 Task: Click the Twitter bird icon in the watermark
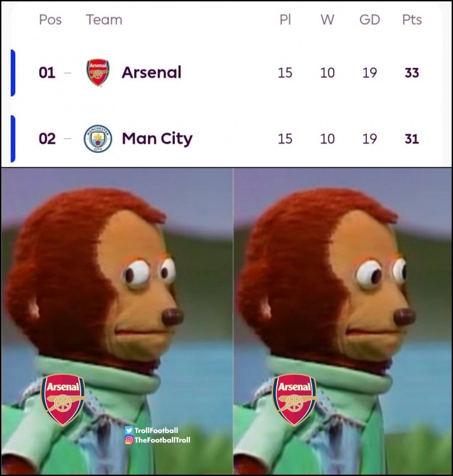click(129, 430)
